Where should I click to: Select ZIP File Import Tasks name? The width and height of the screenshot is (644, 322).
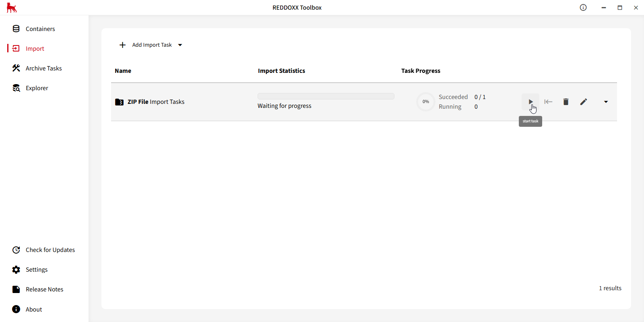coord(156,102)
